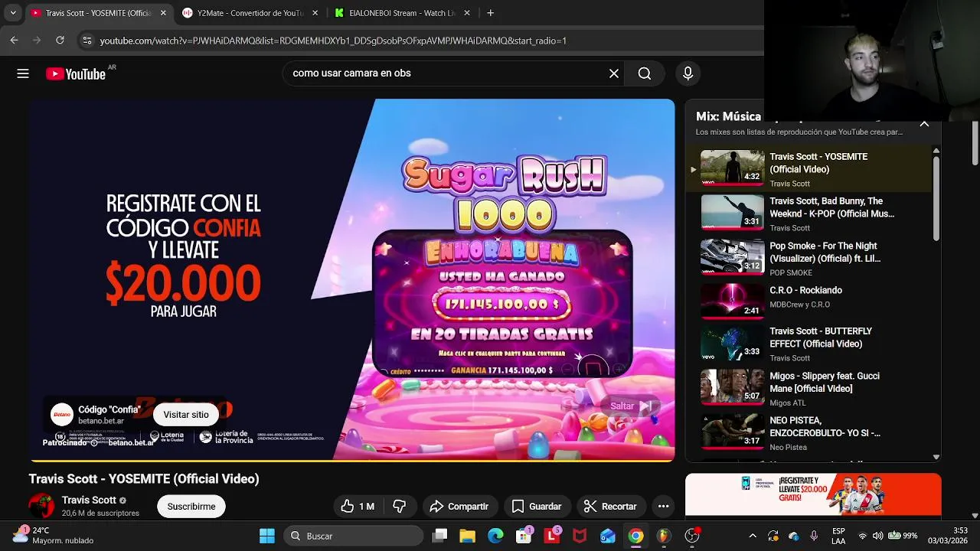Collapse the Mix playlist panel
Image resolution: width=980 pixels, height=551 pixels.
[x=924, y=124]
